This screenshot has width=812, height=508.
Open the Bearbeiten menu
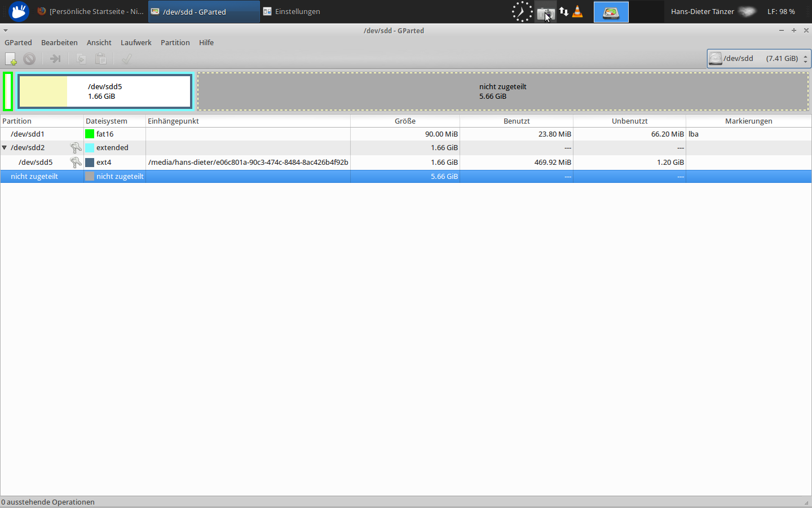tap(59, 43)
